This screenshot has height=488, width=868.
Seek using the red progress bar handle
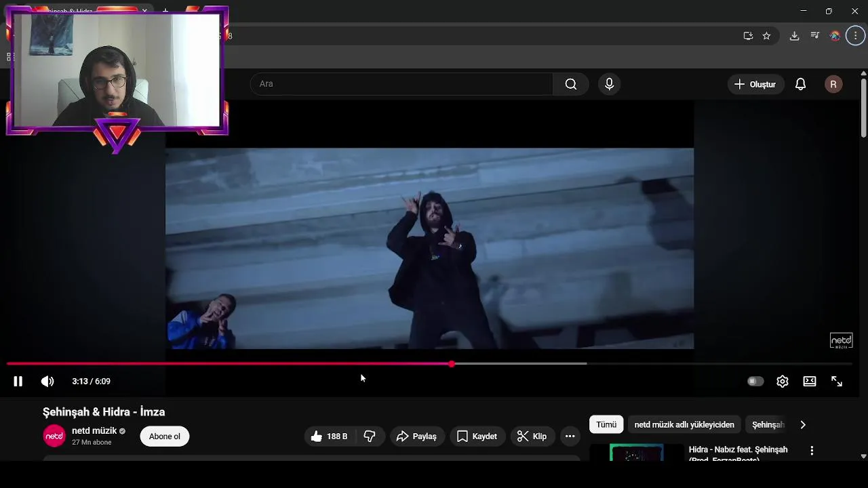click(452, 364)
